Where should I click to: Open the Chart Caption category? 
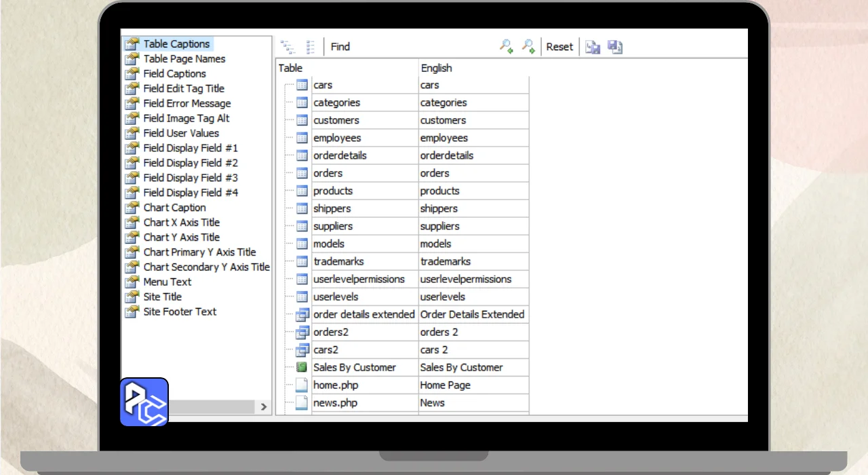[x=174, y=208]
